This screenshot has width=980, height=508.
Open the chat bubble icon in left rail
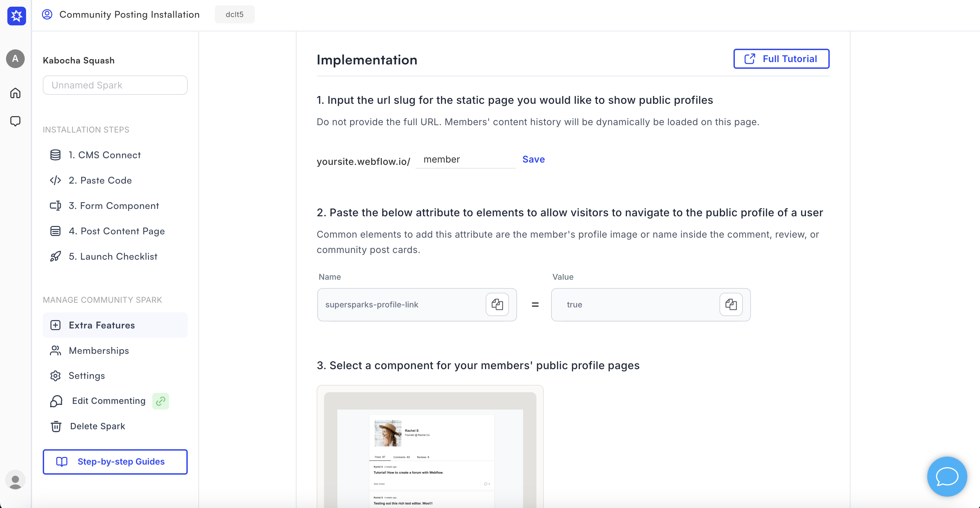point(15,121)
